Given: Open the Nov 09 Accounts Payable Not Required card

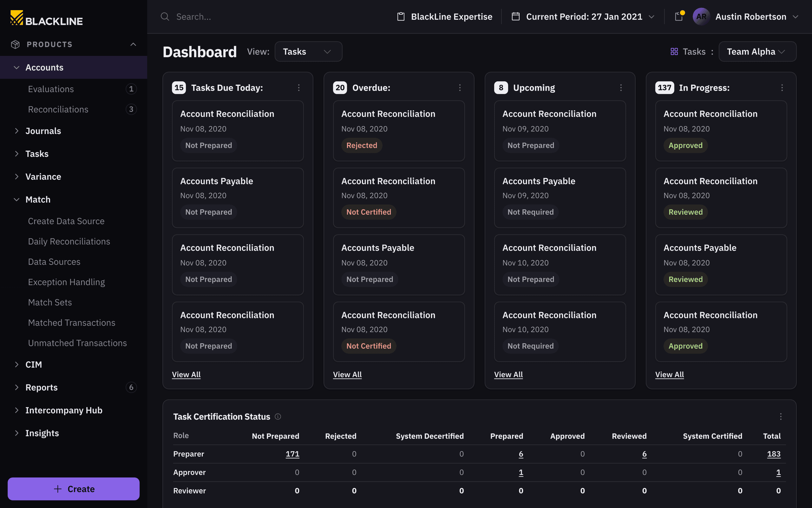Looking at the screenshot, I should tap(560, 198).
